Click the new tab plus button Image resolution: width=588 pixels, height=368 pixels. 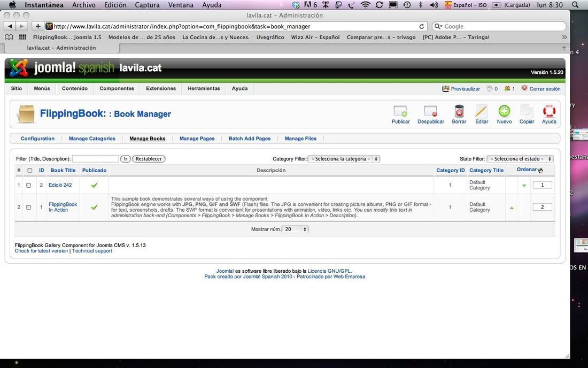(x=563, y=48)
